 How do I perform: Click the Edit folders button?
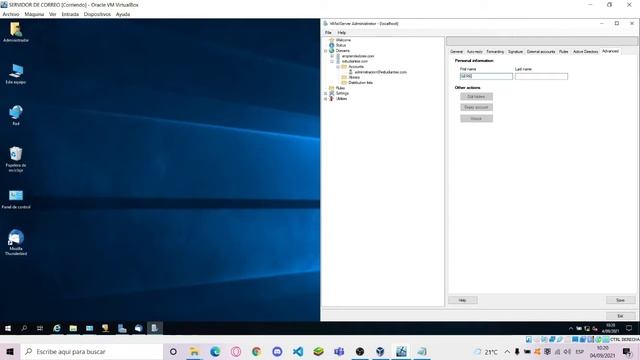476,96
